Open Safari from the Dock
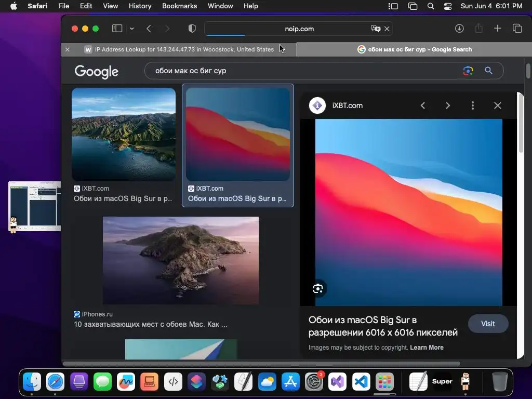The image size is (532, 399). pos(55,382)
